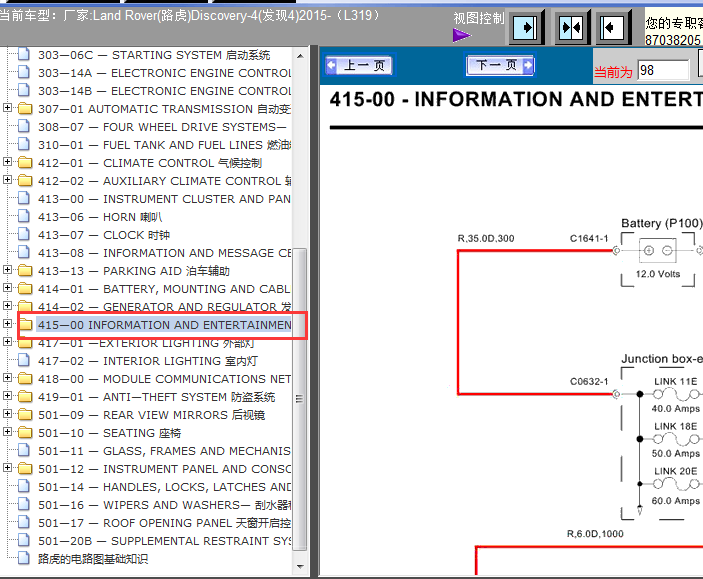Viewport: 703px width, 579px height.
Task: Click folder icon of 501-10 Seating row
Action: click(x=25, y=432)
